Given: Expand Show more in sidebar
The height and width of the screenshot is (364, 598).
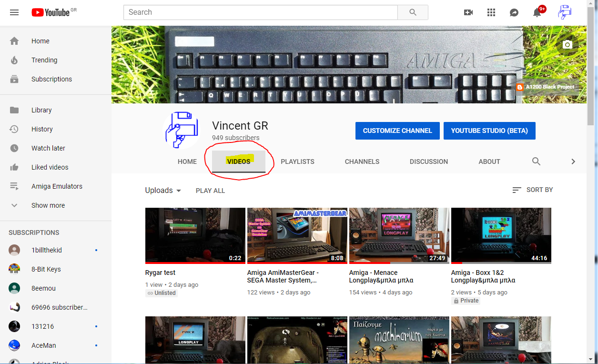Looking at the screenshot, I should pyautogui.click(x=48, y=205).
